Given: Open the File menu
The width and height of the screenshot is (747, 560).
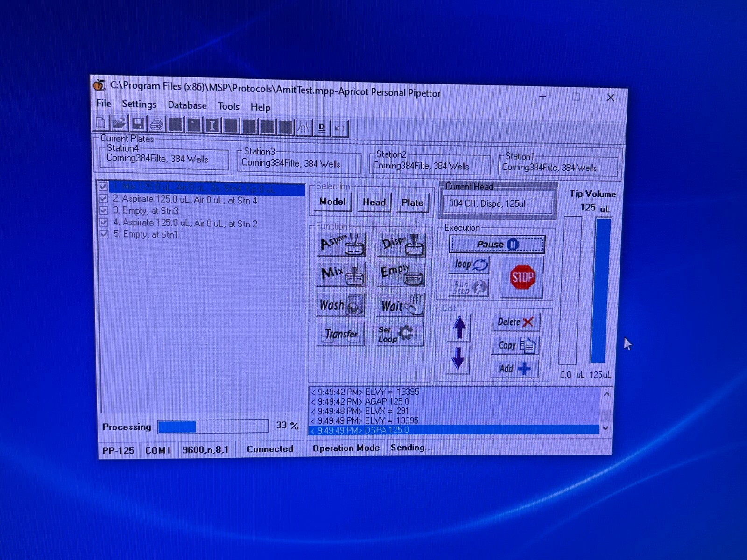Looking at the screenshot, I should 104,104.
